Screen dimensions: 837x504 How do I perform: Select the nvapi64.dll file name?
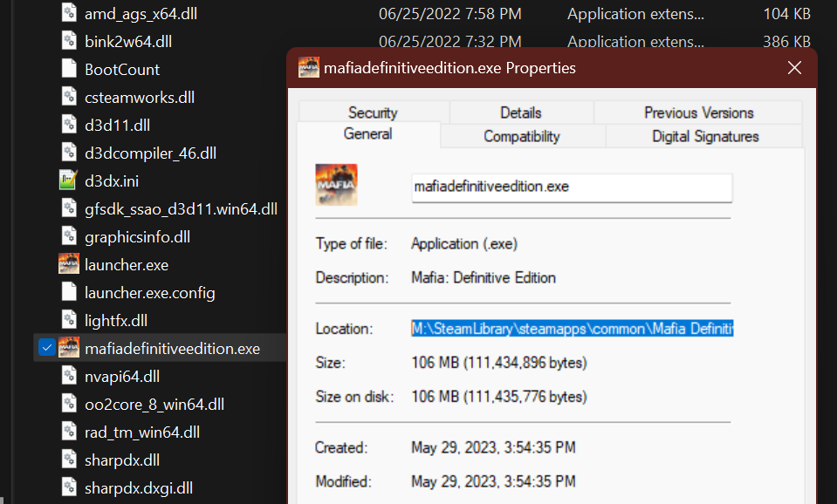(122, 377)
